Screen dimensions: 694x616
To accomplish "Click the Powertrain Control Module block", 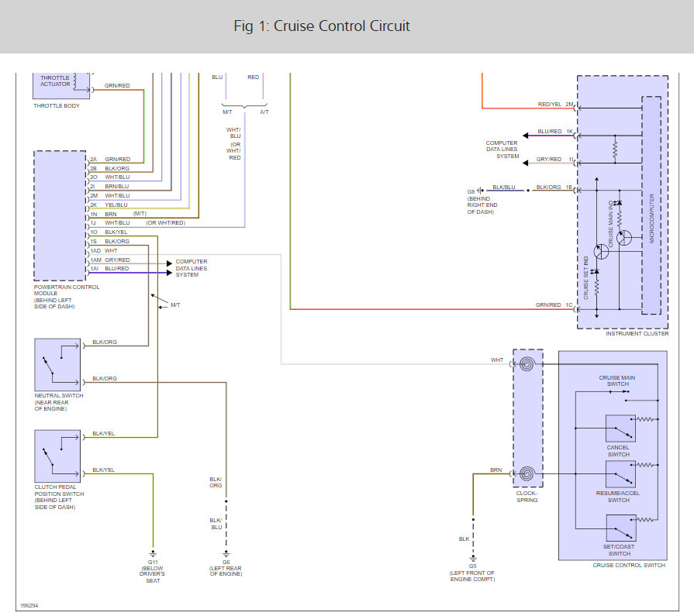I will point(60,216).
